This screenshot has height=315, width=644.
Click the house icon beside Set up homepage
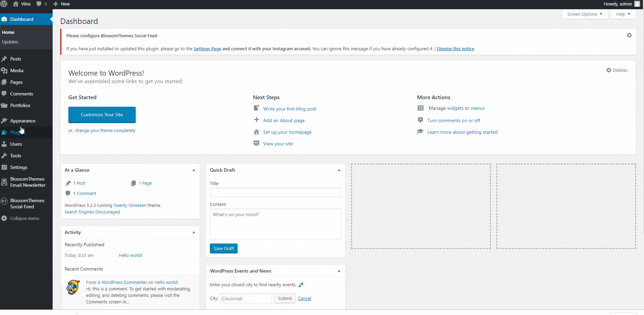click(x=256, y=132)
